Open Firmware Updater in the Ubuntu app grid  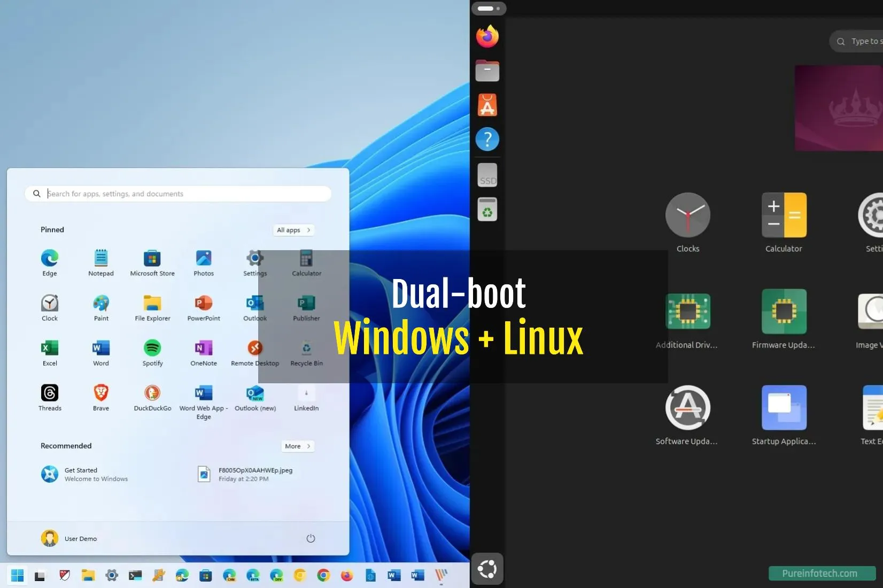click(783, 311)
